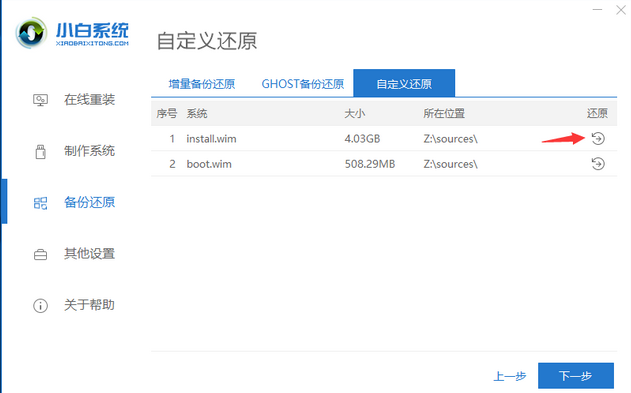Select the 自定义还原 tab
The width and height of the screenshot is (631, 393).
coord(404,83)
